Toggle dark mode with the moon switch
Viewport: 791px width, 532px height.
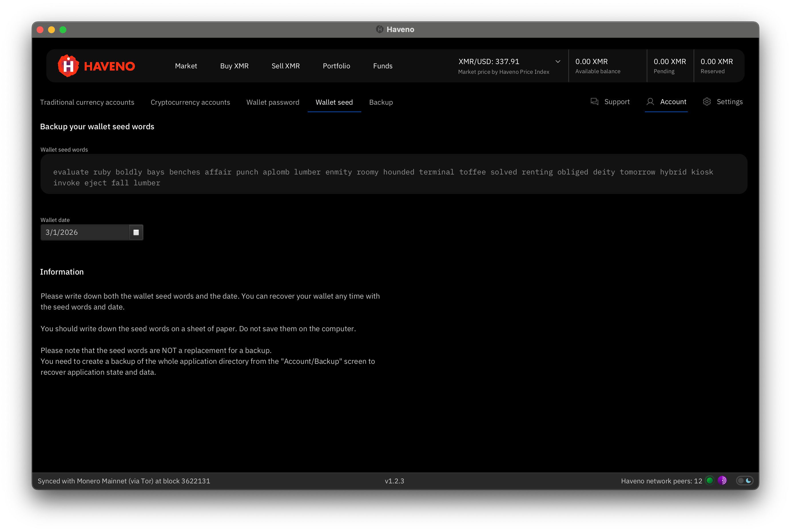745,481
